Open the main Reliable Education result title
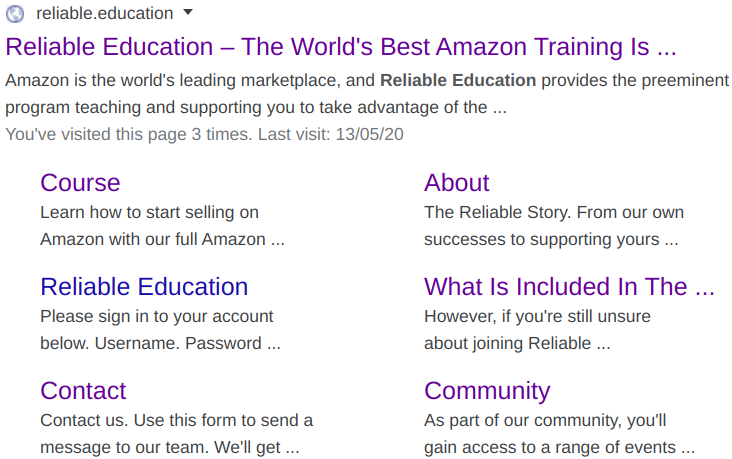 pos(341,47)
